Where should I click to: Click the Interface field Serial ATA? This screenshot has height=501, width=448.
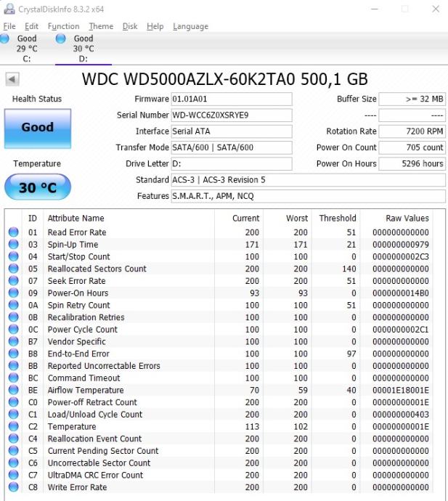tap(232, 131)
